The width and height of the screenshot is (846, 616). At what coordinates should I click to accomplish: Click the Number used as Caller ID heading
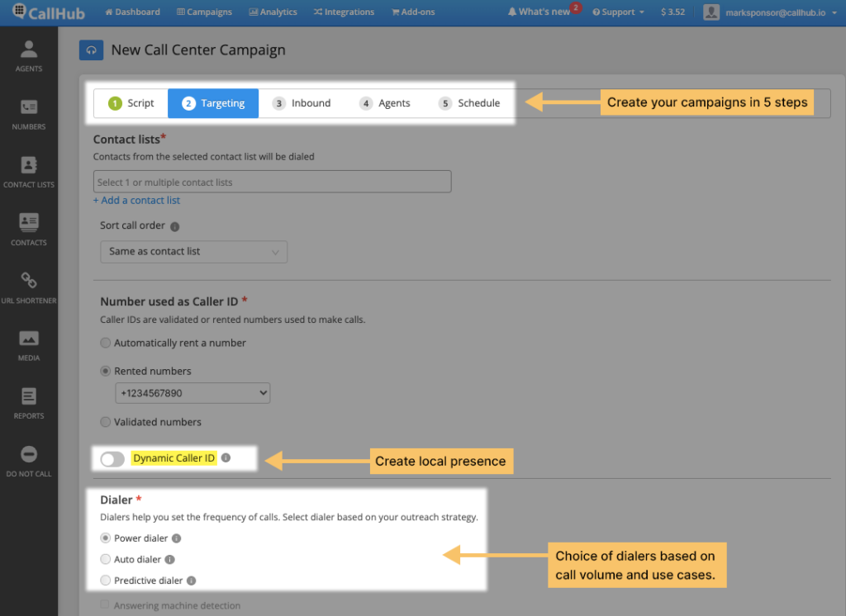(169, 301)
